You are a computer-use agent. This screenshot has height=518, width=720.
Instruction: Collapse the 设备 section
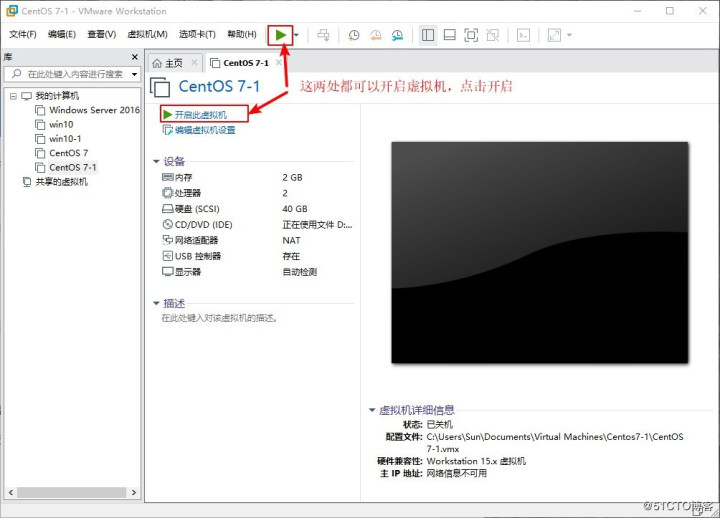click(x=156, y=162)
